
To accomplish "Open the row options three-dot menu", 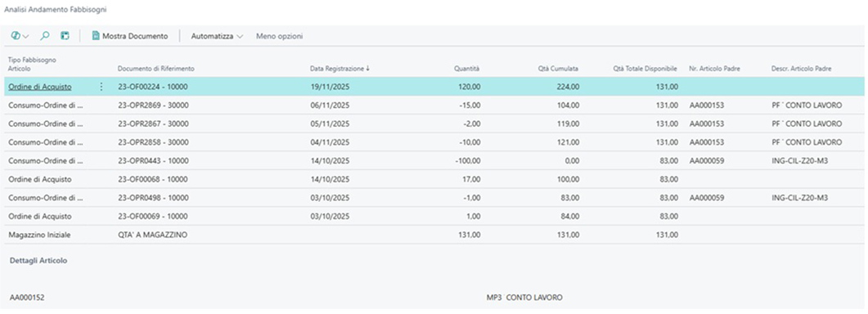I will 101,87.
